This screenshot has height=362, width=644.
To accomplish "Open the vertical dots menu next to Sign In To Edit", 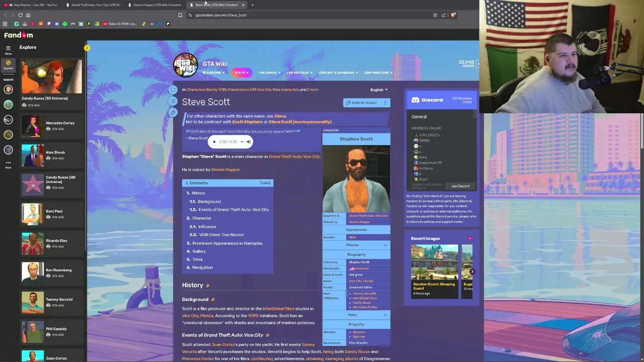I will pyautogui.click(x=385, y=103).
